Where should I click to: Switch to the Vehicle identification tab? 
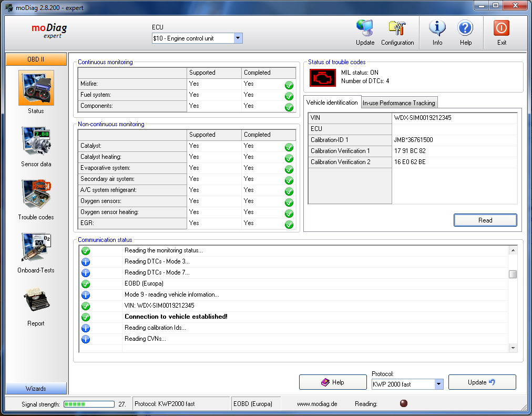332,103
